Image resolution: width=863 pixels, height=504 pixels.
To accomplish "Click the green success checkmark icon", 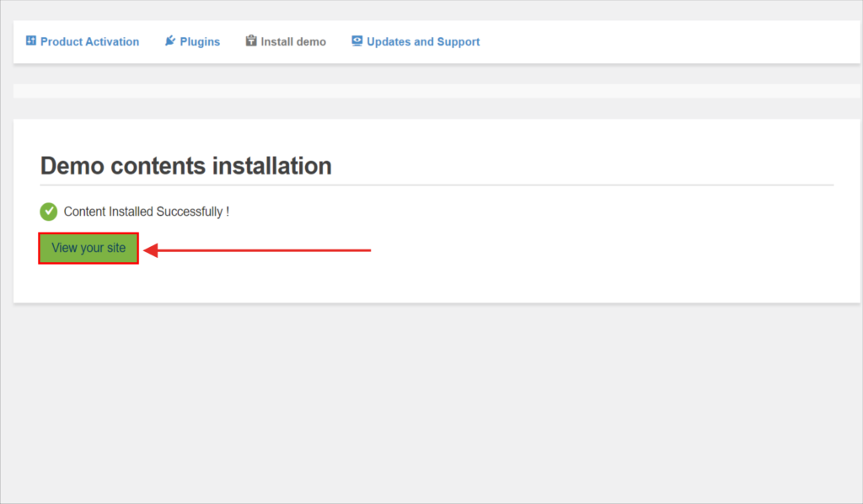I will coord(49,212).
